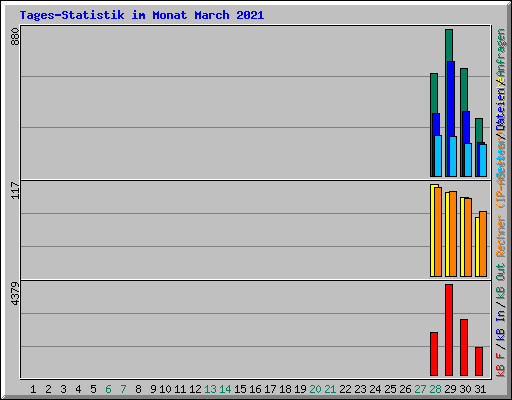The width and height of the screenshot is (512, 400).
Task: Click the middle y-axis value 117
Action: [15, 190]
